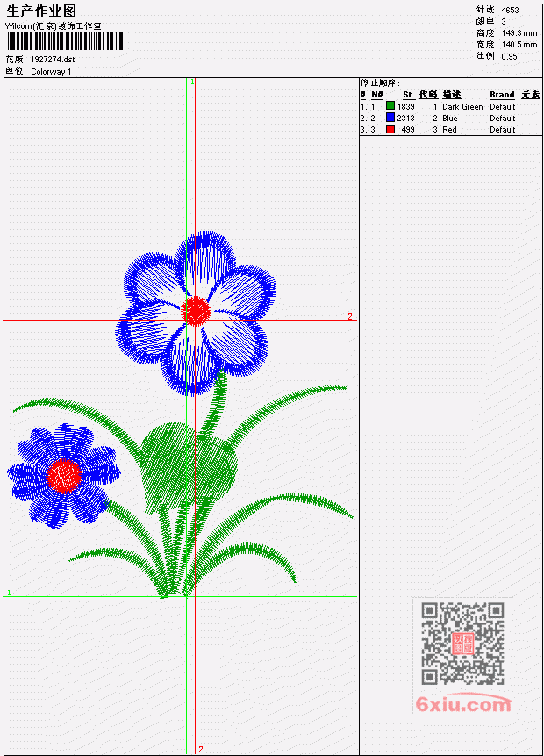Click 'Default' brand in Red row
The image size is (544, 756).
pos(503,130)
